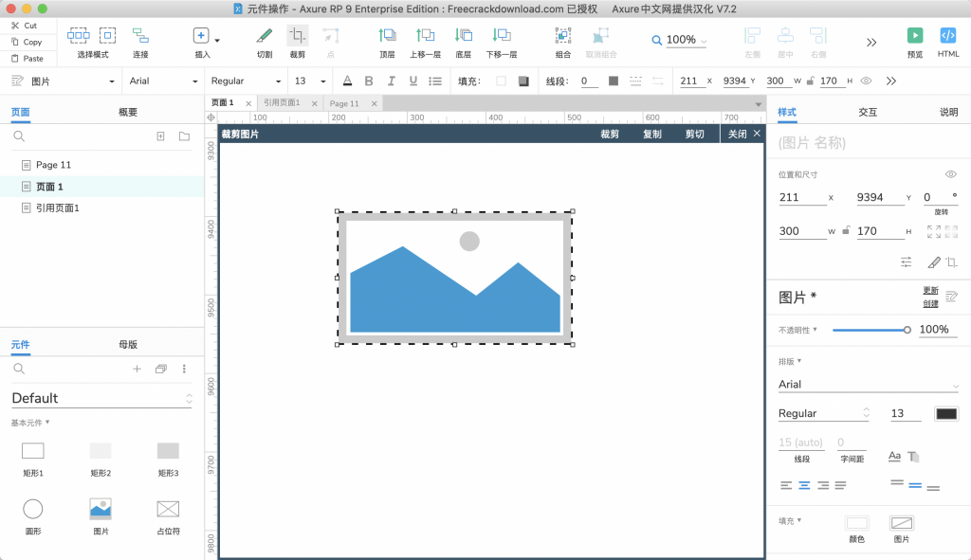This screenshot has height=560, width=971.
Task: Switch to the 概要 (Outline) tab
Action: pyautogui.click(x=128, y=112)
